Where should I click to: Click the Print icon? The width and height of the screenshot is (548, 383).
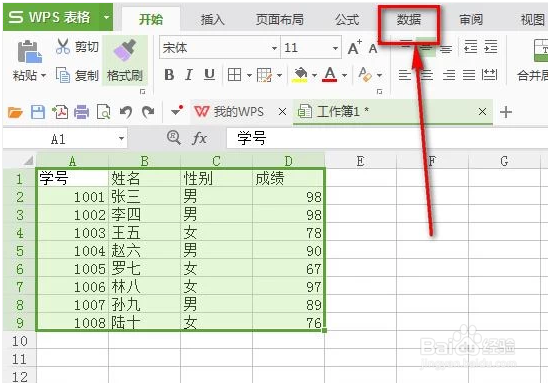click(81, 112)
